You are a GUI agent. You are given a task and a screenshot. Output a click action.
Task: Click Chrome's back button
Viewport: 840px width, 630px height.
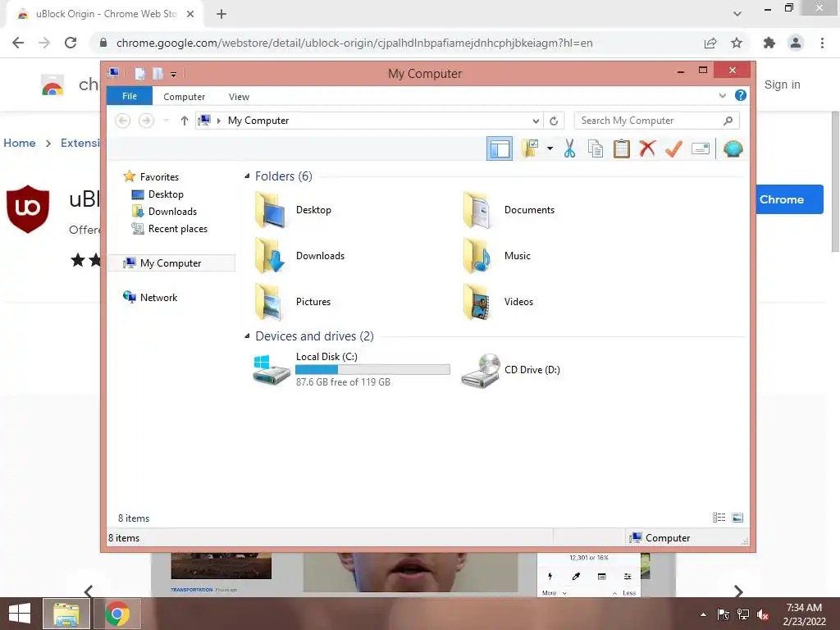[18, 43]
